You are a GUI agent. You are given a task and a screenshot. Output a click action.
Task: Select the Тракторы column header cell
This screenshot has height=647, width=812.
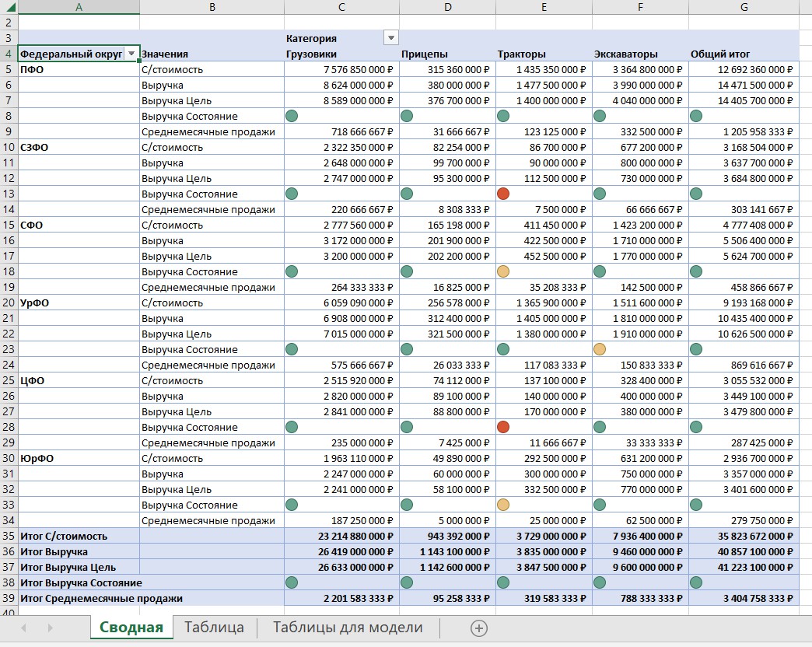[544, 54]
